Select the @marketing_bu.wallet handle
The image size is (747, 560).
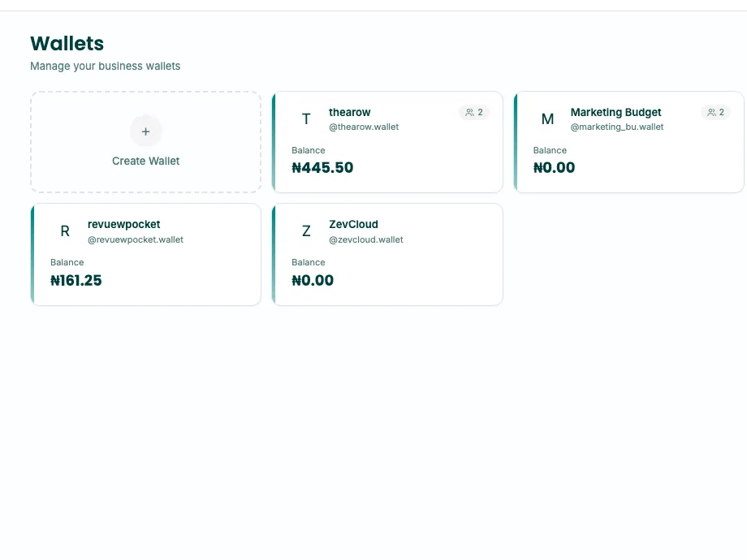(x=617, y=127)
